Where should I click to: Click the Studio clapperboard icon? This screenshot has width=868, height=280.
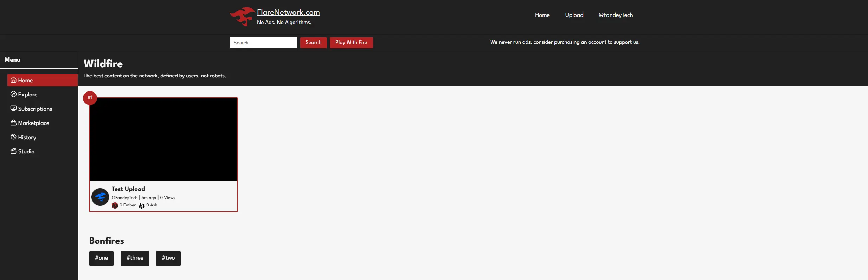[x=13, y=151]
